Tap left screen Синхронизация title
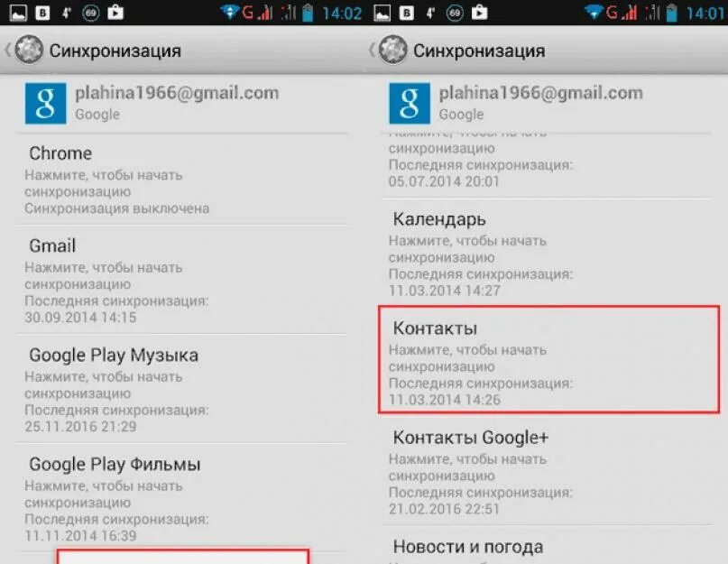Screen dimensions: 728x564 (115, 51)
